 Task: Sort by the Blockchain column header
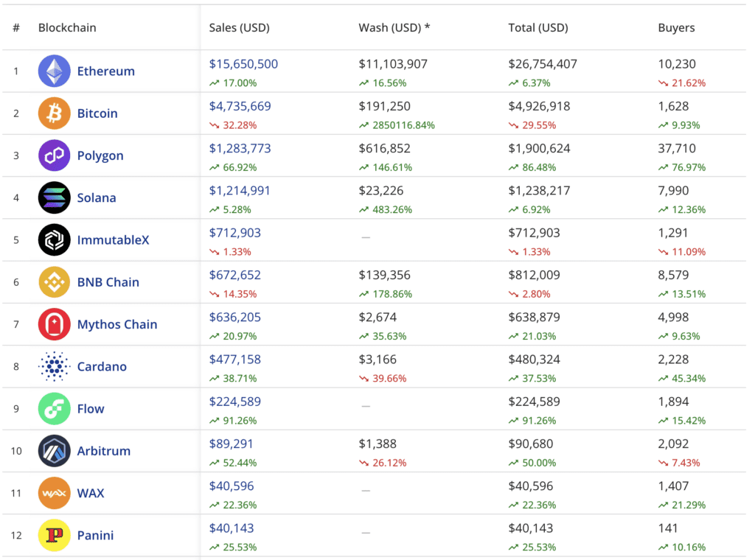click(x=67, y=28)
